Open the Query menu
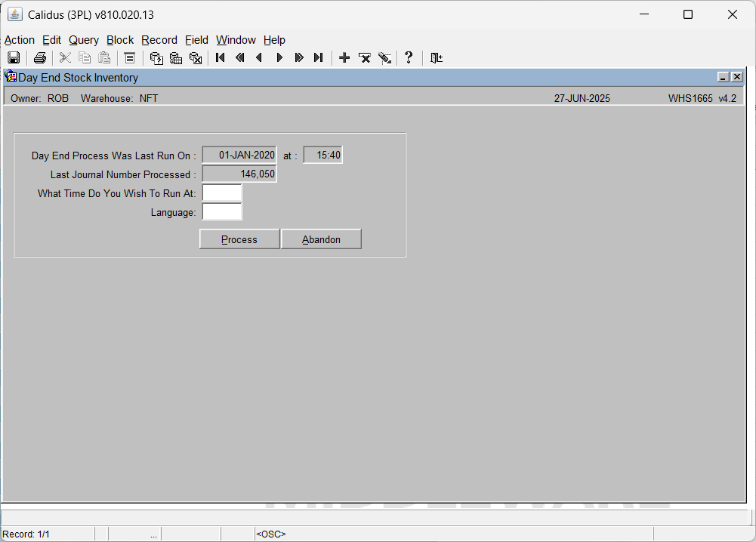756x542 pixels. [84, 40]
